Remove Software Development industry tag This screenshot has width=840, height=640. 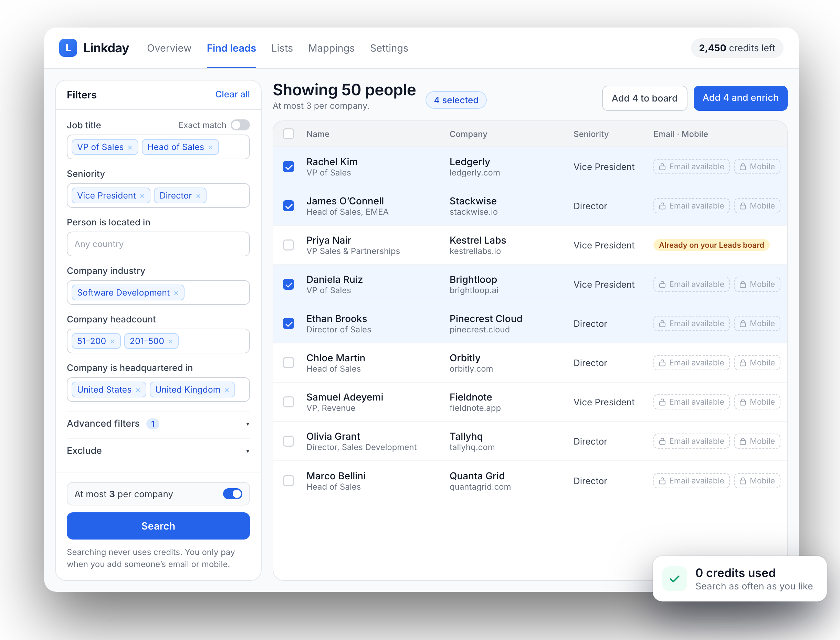(176, 293)
